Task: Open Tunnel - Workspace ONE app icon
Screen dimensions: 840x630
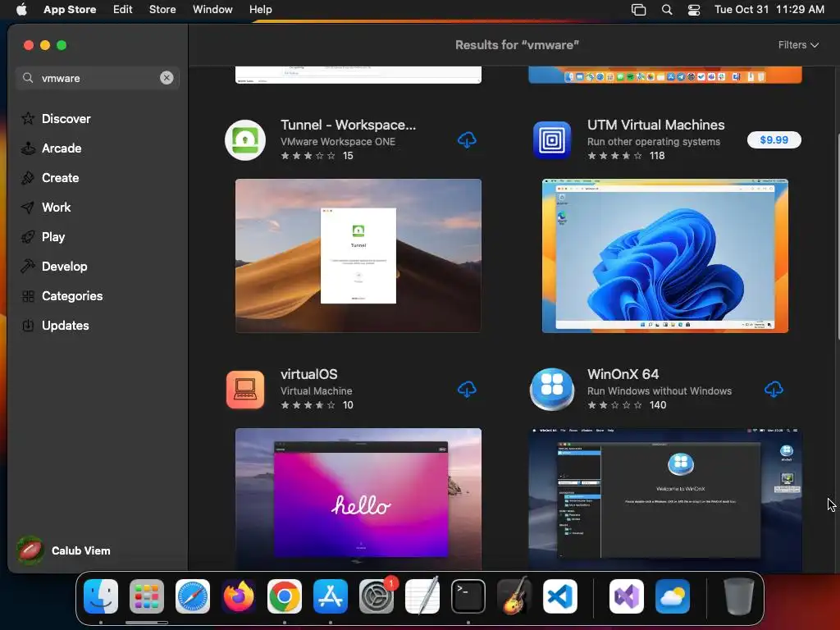Action: tap(245, 139)
